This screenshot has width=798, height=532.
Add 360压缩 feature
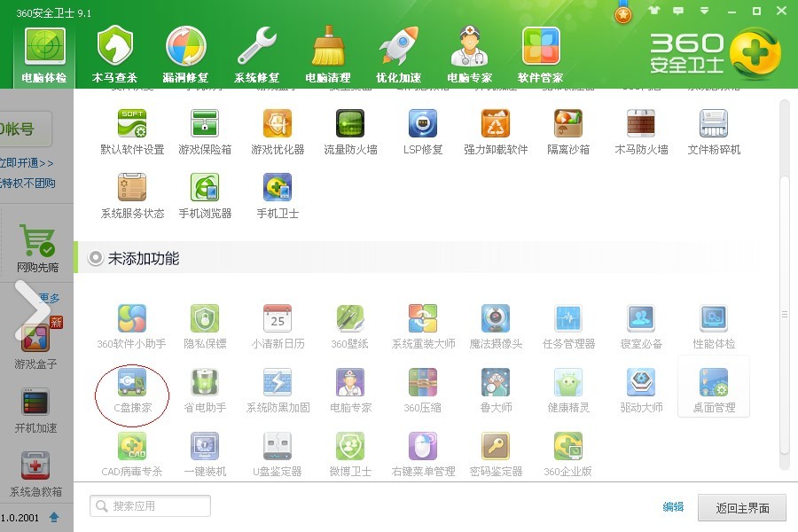pos(423,390)
